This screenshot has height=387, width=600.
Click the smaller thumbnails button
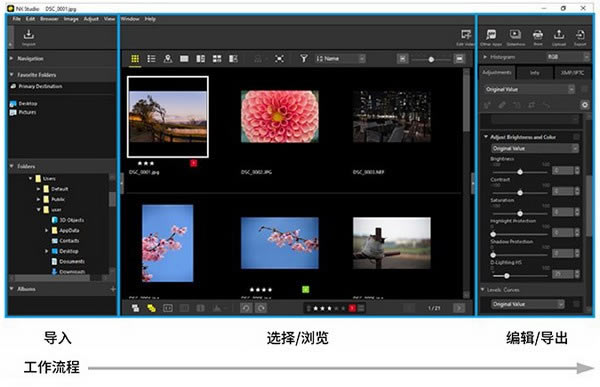tap(403, 59)
